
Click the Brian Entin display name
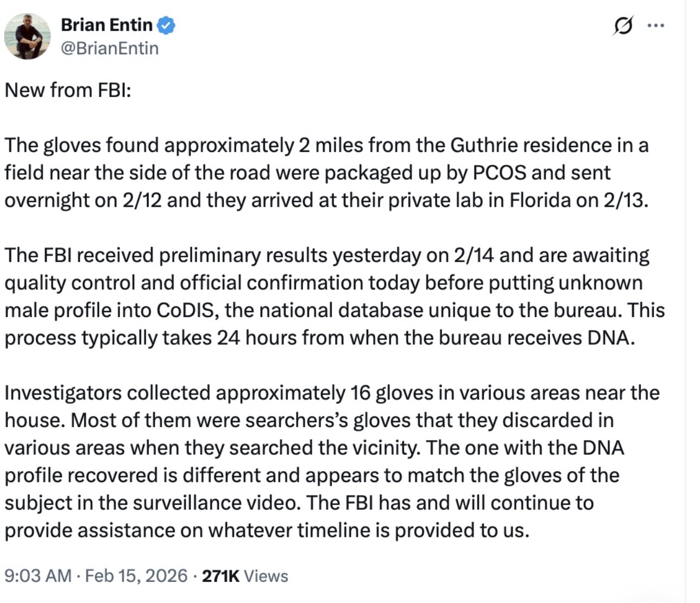tap(106, 25)
